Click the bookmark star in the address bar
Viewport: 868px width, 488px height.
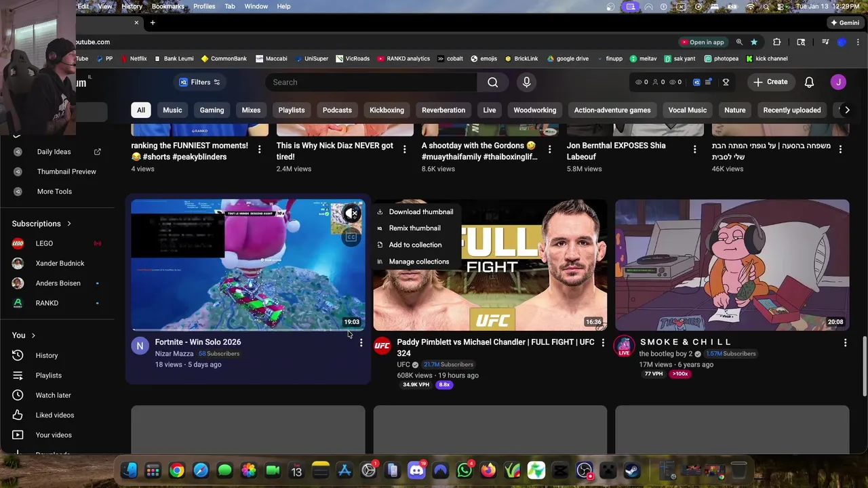coord(753,42)
